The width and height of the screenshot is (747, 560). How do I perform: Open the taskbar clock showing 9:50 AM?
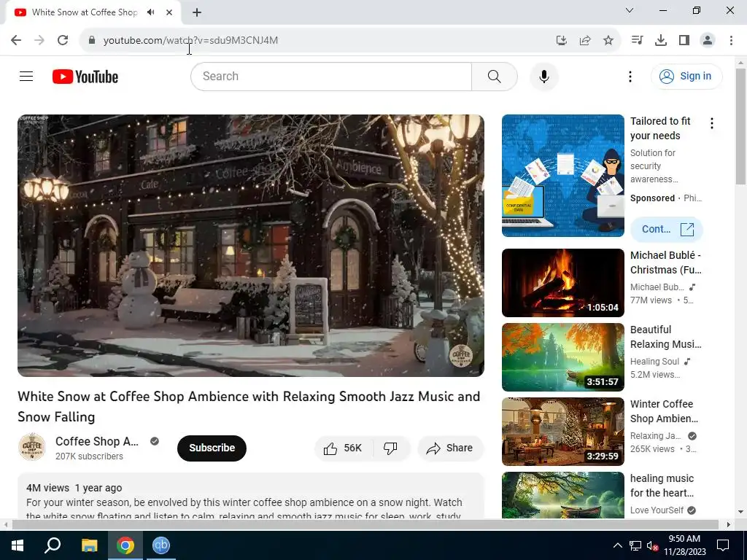[684, 545]
